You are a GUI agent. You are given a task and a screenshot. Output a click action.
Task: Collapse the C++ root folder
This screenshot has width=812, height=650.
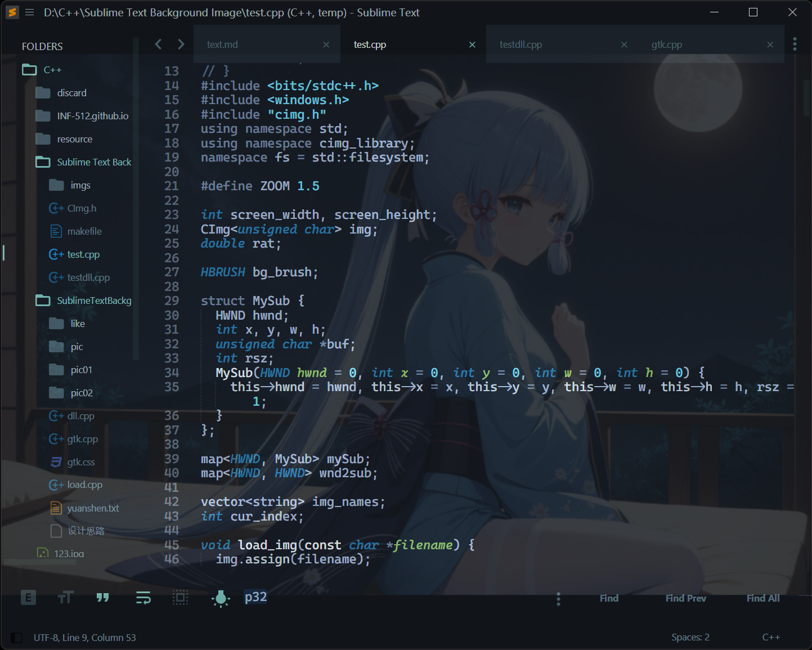29,70
